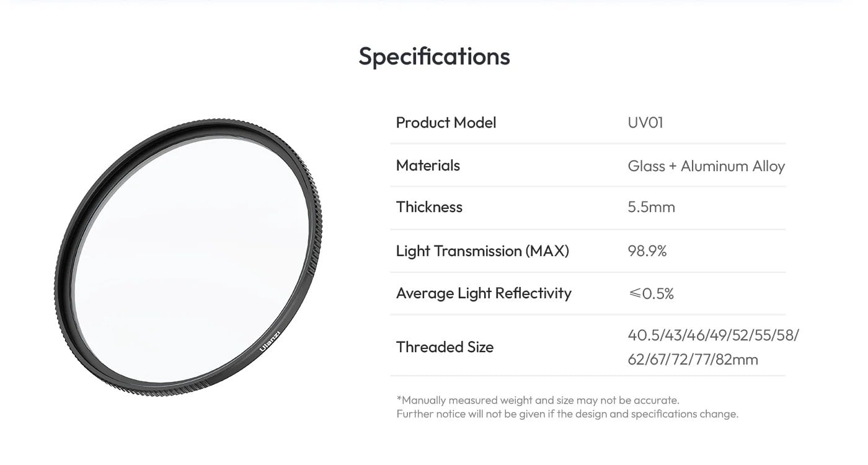Select the Product Model row label
Screen dimensions: 868x465
[x=446, y=123]
